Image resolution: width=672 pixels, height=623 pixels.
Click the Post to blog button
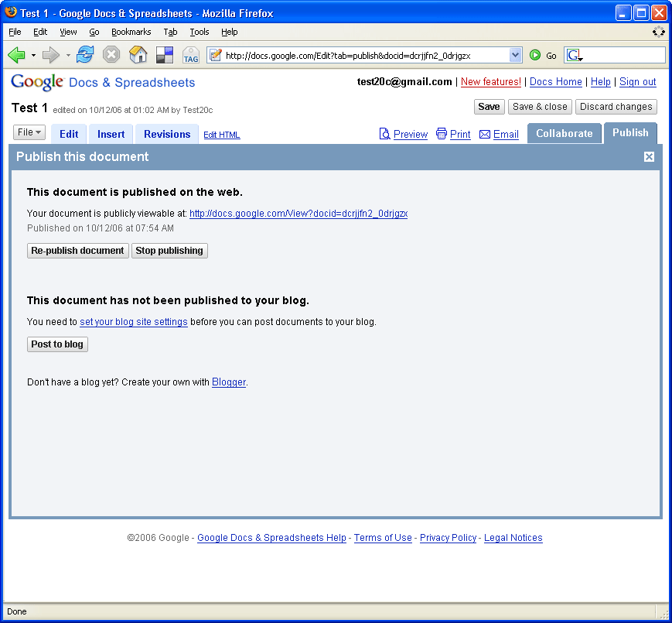tap(57, 344)
